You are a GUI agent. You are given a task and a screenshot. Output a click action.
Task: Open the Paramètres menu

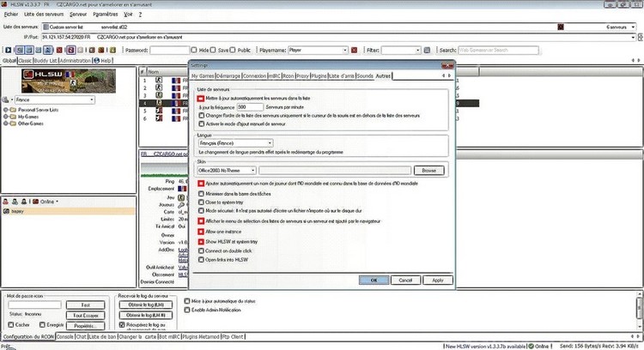pyautogui.click(x=105, y=15)
